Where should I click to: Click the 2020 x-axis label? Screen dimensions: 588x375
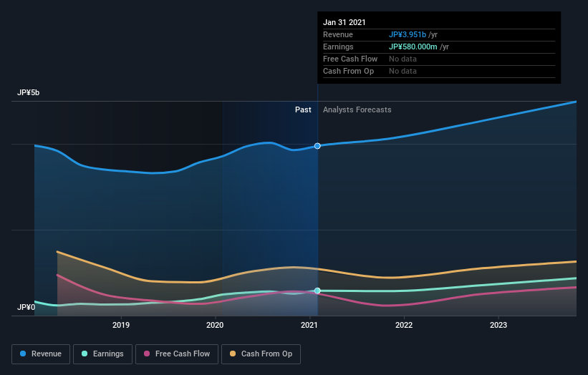[x=215, y=325]
